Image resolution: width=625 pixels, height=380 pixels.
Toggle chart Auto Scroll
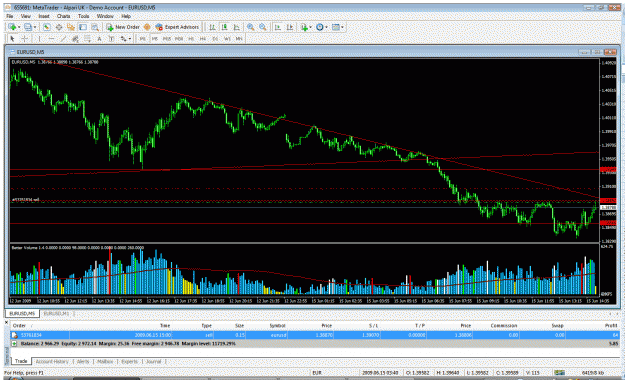tap(278, 27)
